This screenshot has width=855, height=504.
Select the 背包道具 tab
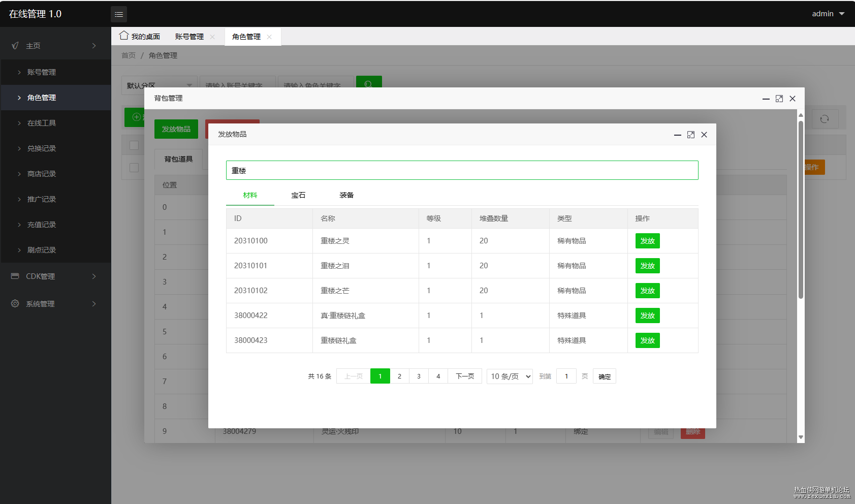click(x=178, y=159)
